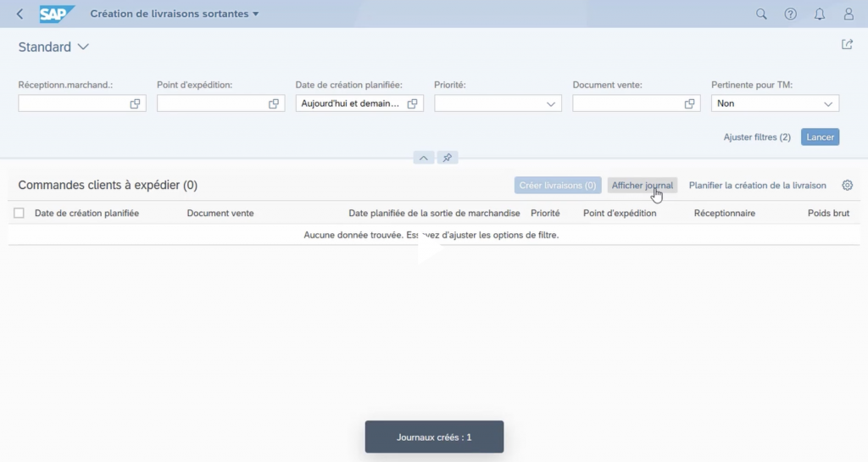
Task: Expand the Priorité dropdown
Action: pyautogui.click(x=551, y=103)
